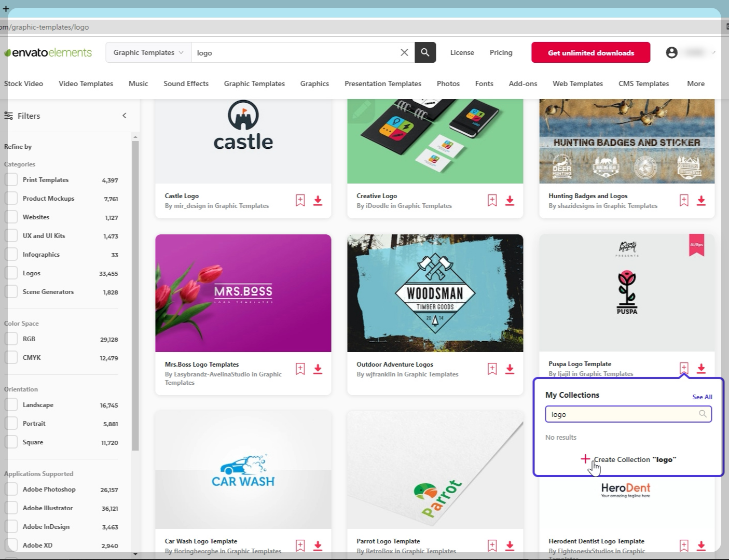
Task: Tick the Scene Generators checkbox
Action: point(11,292)
